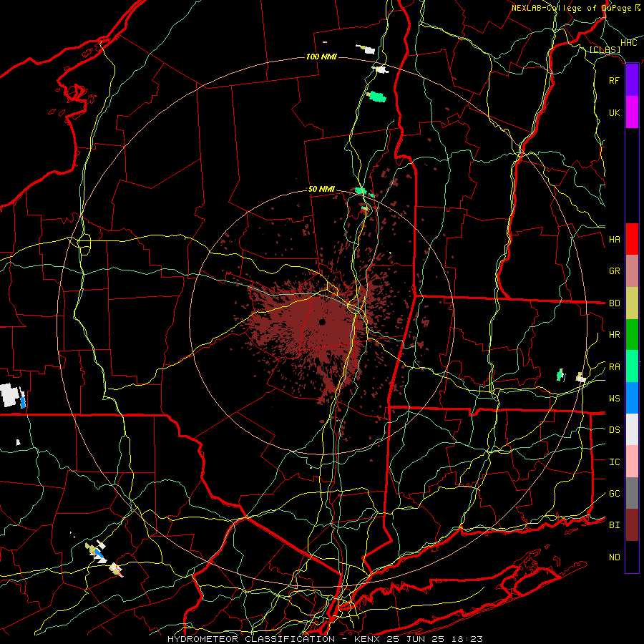
Task: Click the HYDROMETEOR CLASSIFICATION title text
Action: click(x=251, y=639)
